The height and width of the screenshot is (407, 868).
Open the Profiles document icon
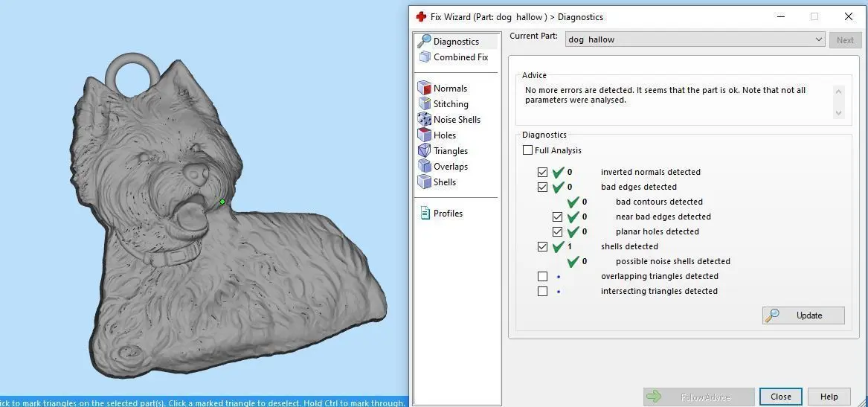[x=425, y=214]
